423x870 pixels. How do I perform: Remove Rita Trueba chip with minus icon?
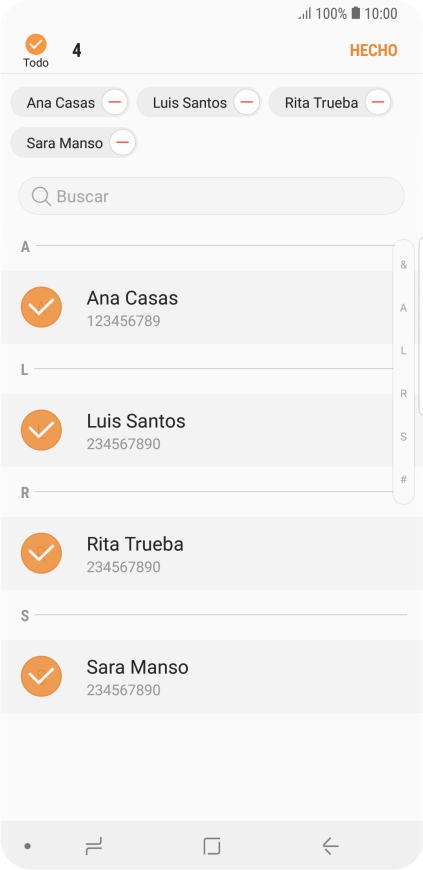click(x=378, y=102)
